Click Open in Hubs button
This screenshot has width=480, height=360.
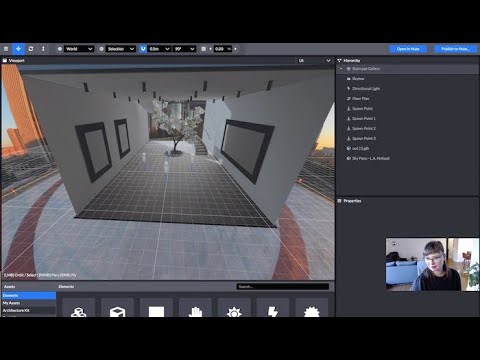pos(408,49)
